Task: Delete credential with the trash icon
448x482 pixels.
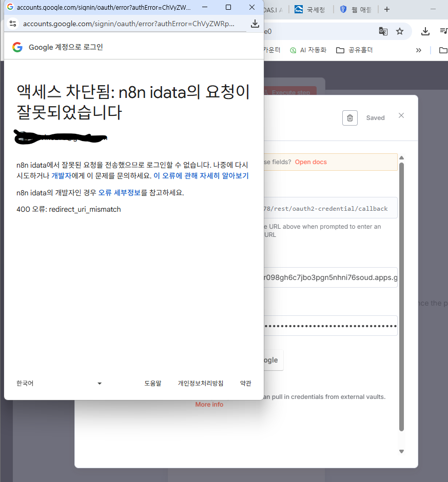Action: pos(350,118)
